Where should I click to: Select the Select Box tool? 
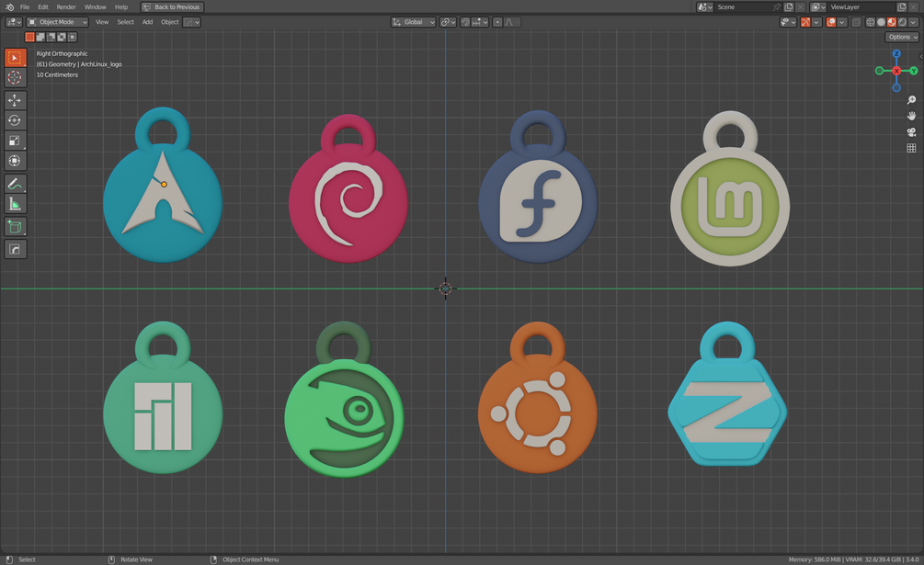[15, 58]
